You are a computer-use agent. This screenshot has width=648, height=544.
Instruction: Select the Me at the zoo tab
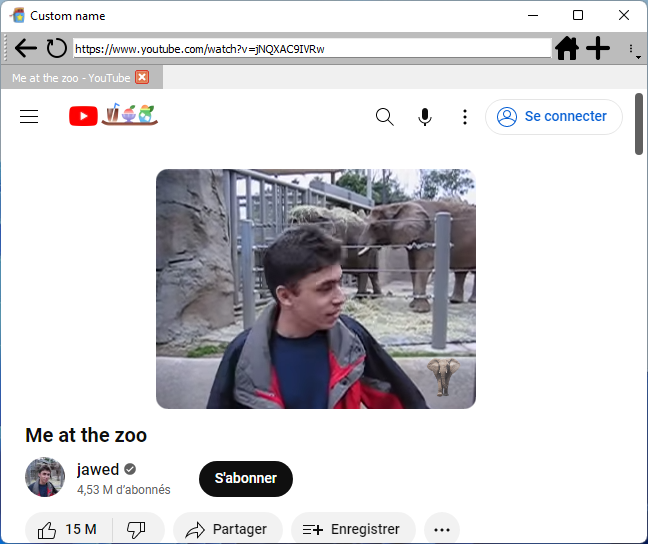70,78
